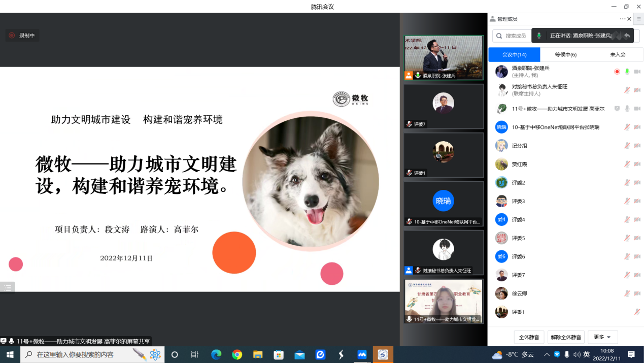Viewport: 644px width, 363px height.
Task: Click the 录制中 recording status indicator
Action: (x=22, y=36)
